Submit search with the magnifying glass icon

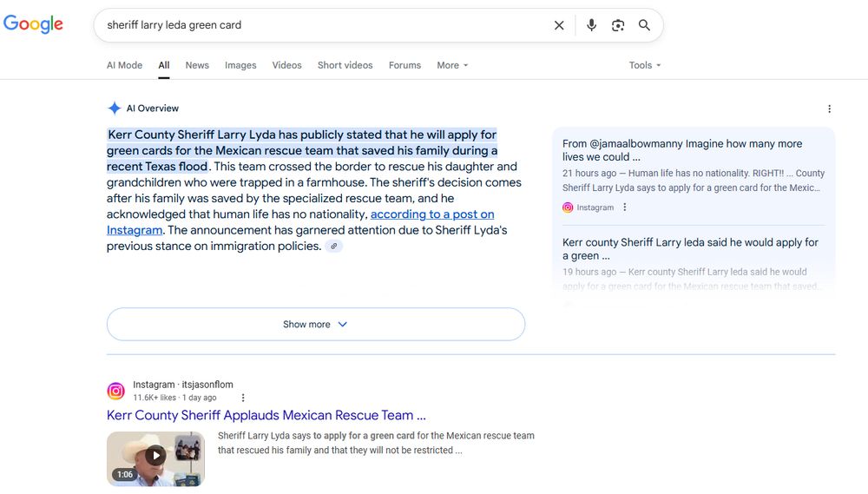click(644, 25)
